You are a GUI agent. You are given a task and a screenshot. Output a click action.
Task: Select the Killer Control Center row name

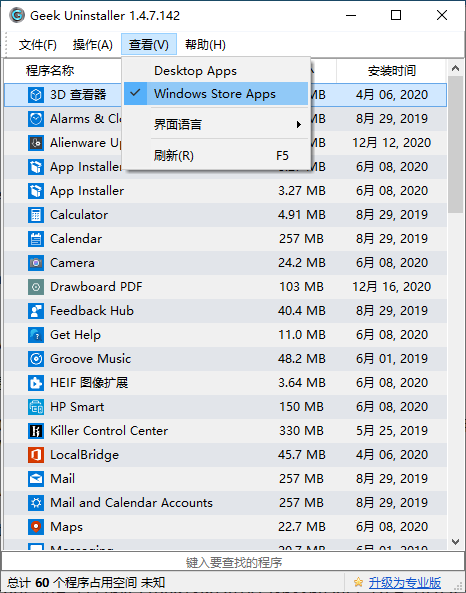pos(109,431)
